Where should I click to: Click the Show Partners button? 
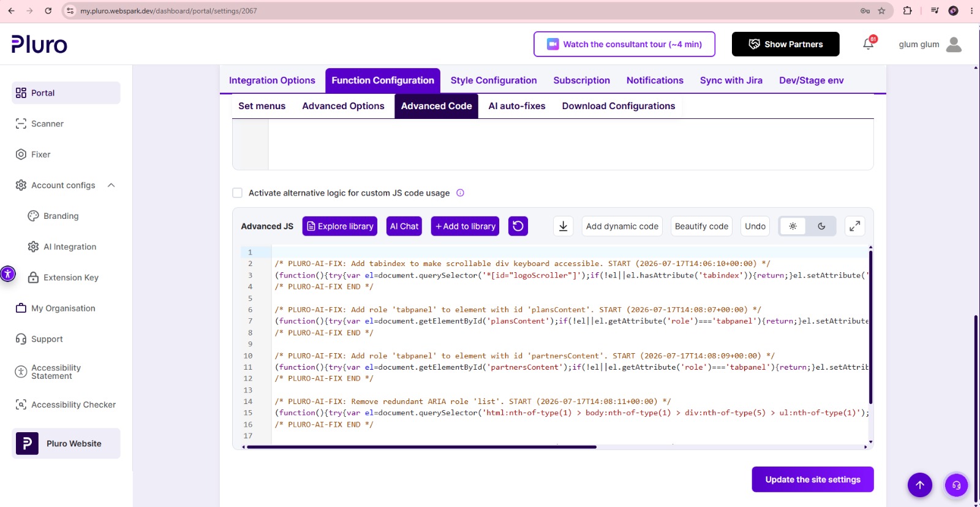tap(786, 44)
